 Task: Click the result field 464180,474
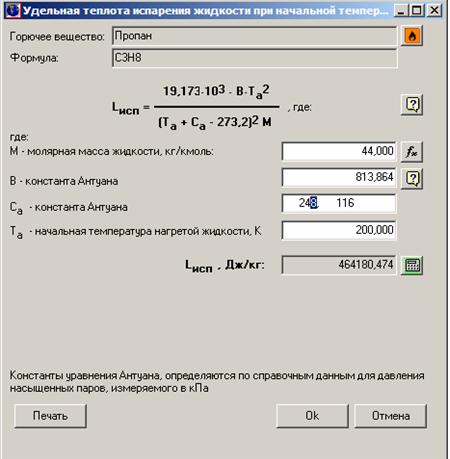point(339,265)
